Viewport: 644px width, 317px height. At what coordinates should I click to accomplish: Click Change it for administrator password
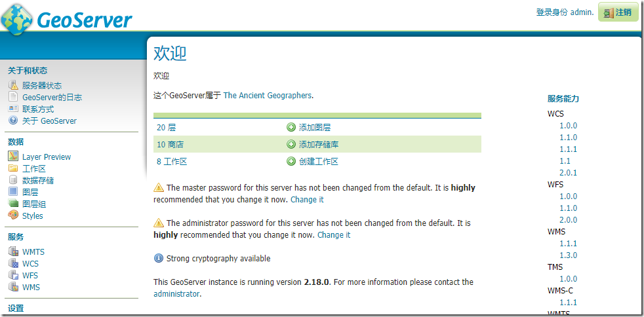(334, 235)
